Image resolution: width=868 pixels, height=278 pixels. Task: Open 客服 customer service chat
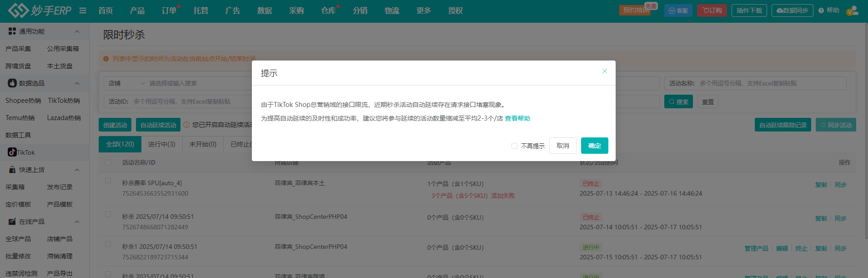coord(678,10)
